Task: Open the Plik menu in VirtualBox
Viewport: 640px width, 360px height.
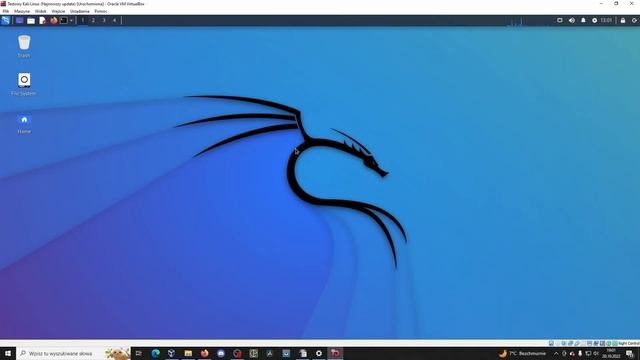Action: (6, 11)
